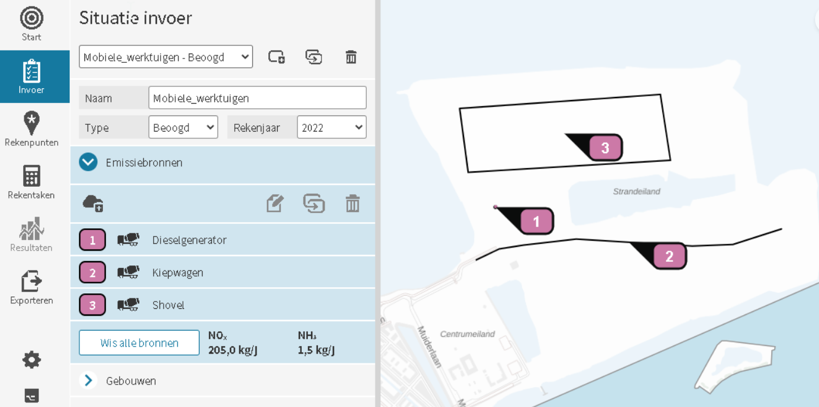
Task: Duplicate situation icon next to dropdown
Action: (313, 56)
